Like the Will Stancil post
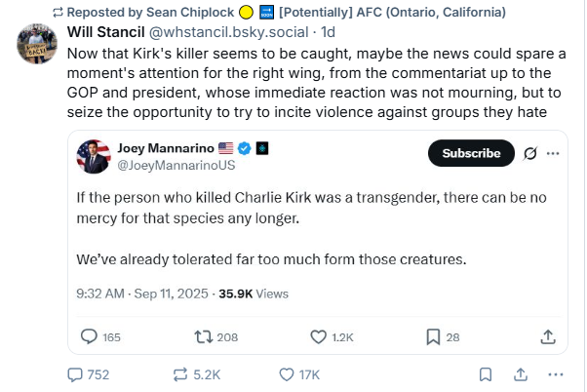This screenshot has width=587, height=392. point(299,374)
